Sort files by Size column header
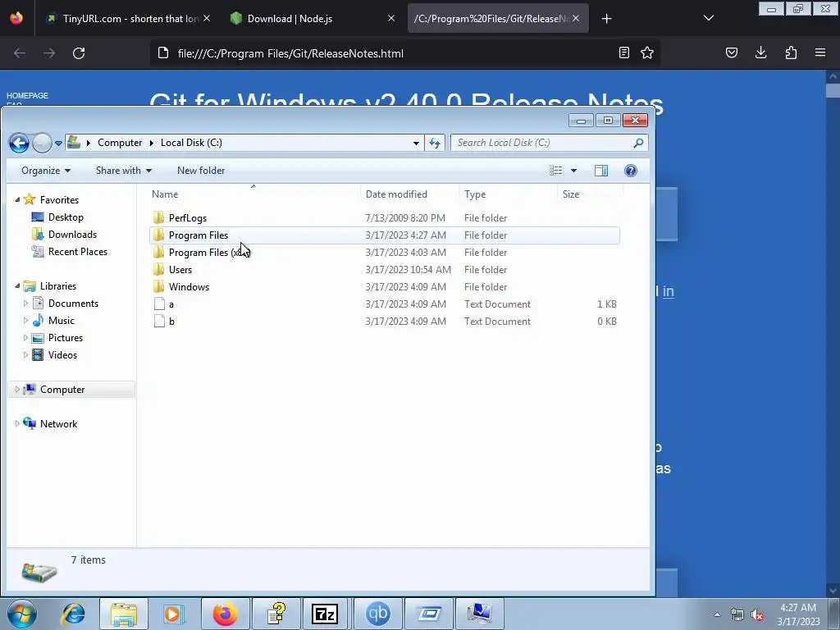The width and height of the screenshot is (840, 630). 571,194
